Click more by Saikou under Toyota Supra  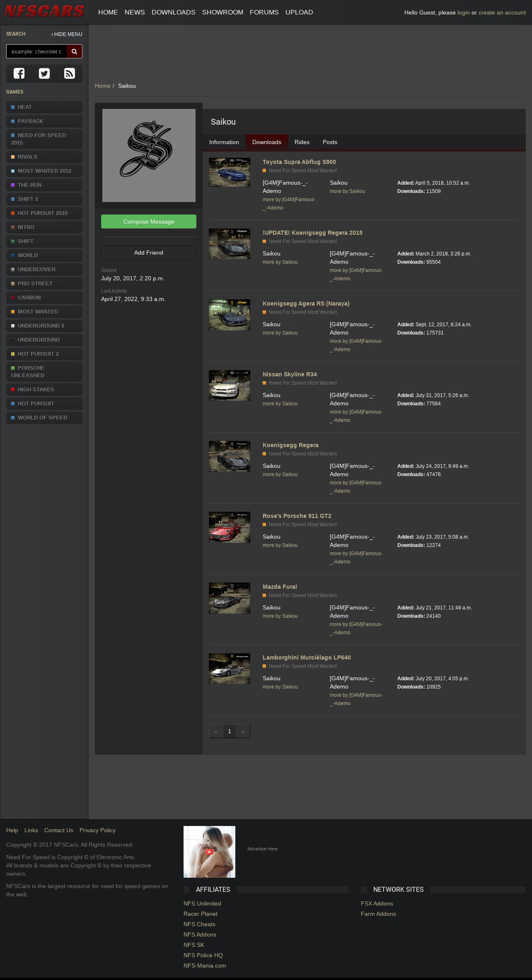pyautogui.click(x=347, y=191)
